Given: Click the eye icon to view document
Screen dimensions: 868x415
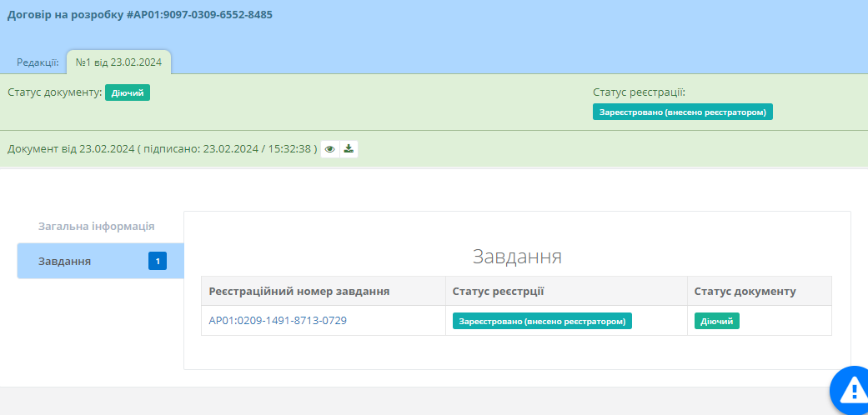Looking at the screenshot, I should [x=330, y=149].
